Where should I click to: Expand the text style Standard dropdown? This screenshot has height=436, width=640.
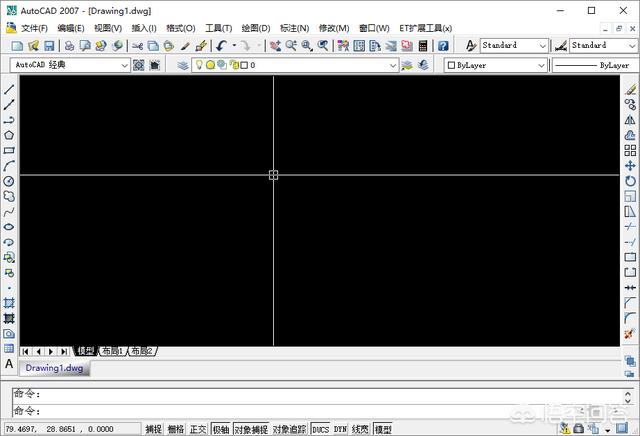coord(542,45)
